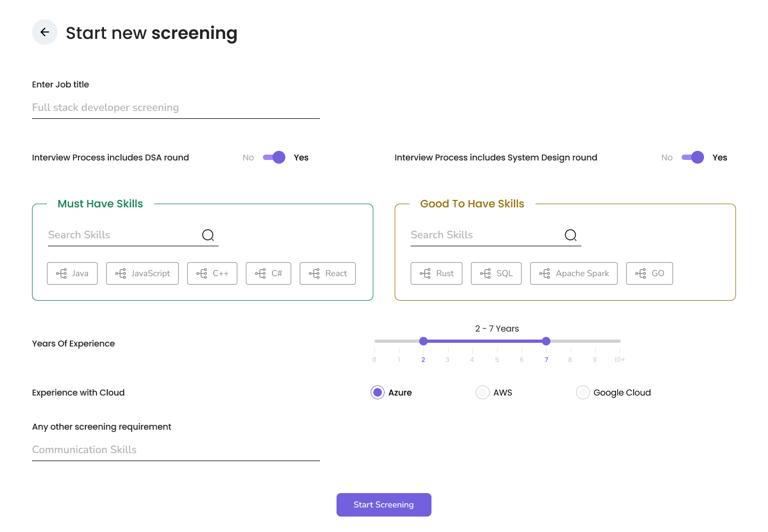Toggle the DSA round switch
This screenshot has width=768, height=532.
[274, 157]
